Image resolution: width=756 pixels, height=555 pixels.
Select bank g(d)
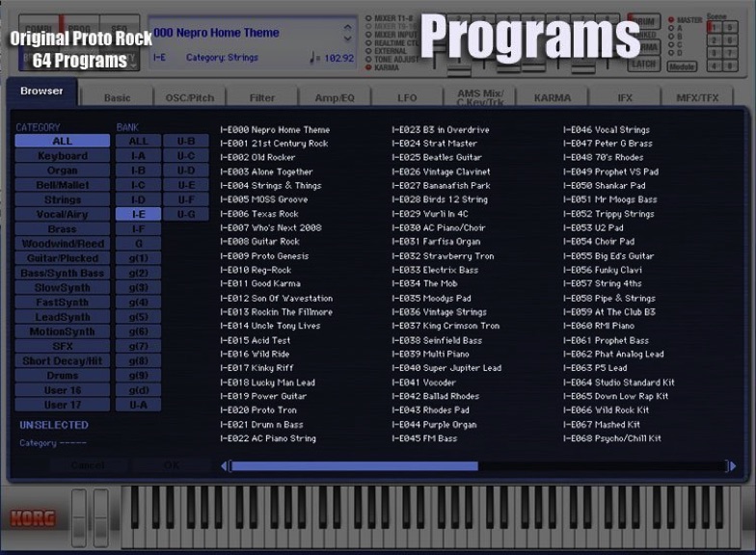pos(139,390)
